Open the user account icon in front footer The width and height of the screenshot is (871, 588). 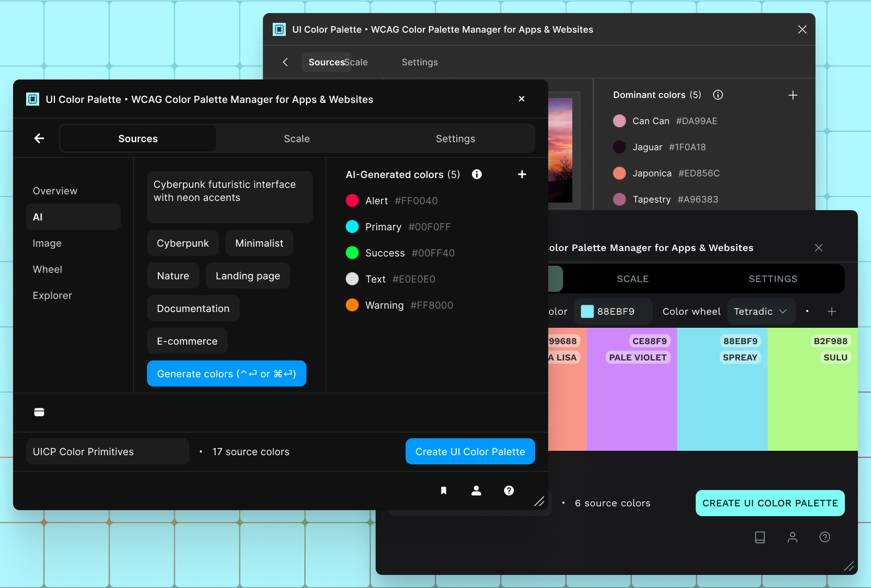point(476,491)
